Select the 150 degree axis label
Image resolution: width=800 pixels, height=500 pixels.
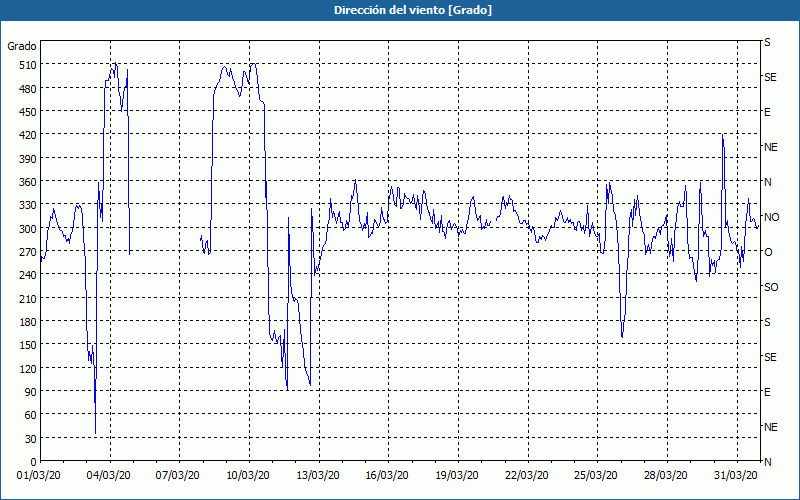28,345
